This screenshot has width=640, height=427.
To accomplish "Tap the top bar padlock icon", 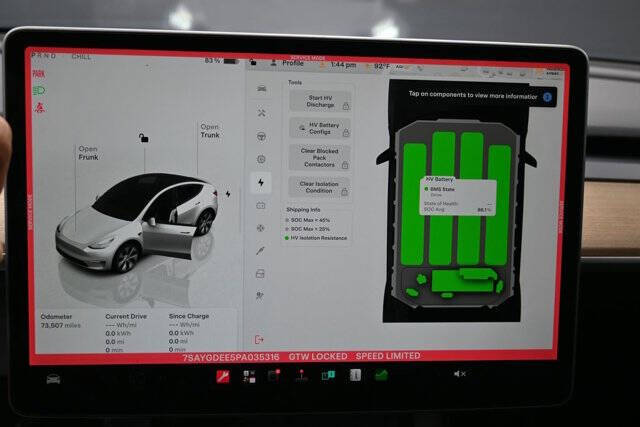I will [x=253, y=62].
